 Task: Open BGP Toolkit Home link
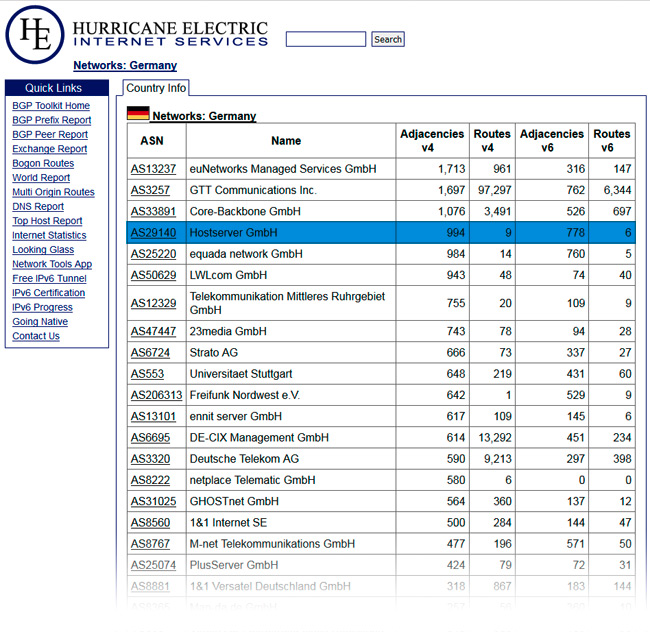point(51,106)
